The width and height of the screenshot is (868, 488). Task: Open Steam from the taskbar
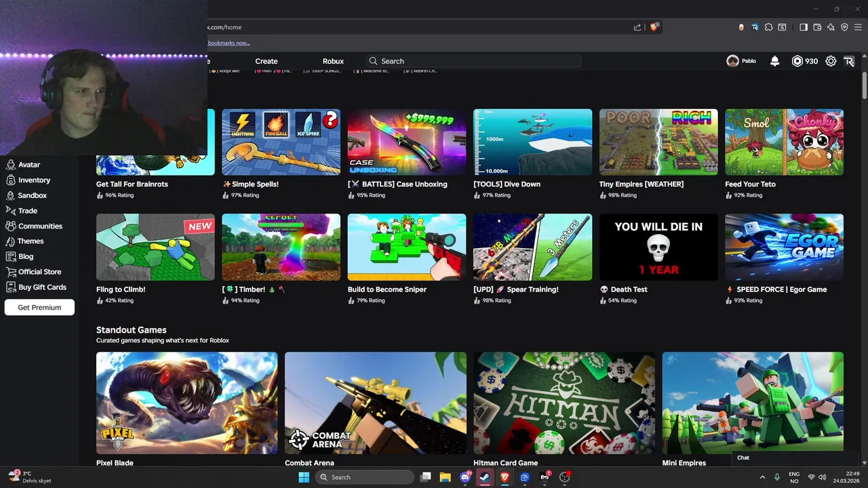[484, 477]
